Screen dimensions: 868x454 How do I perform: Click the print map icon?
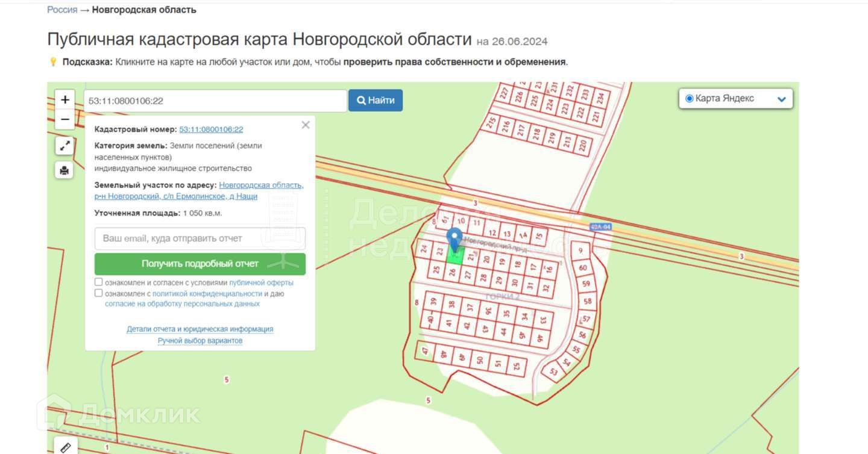point(64,170)
